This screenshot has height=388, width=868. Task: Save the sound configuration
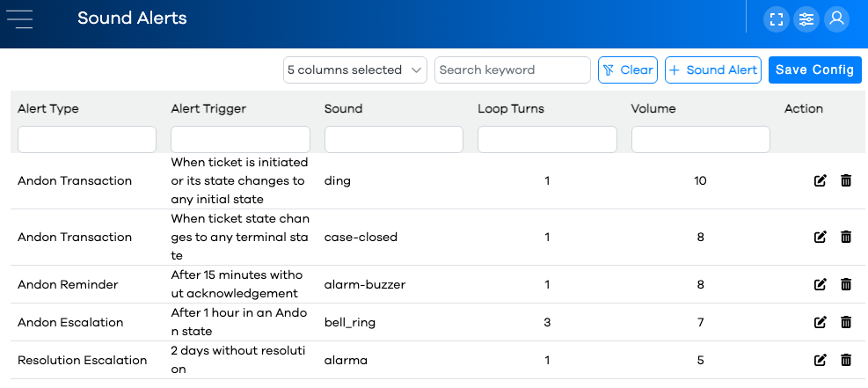point(815,70)
